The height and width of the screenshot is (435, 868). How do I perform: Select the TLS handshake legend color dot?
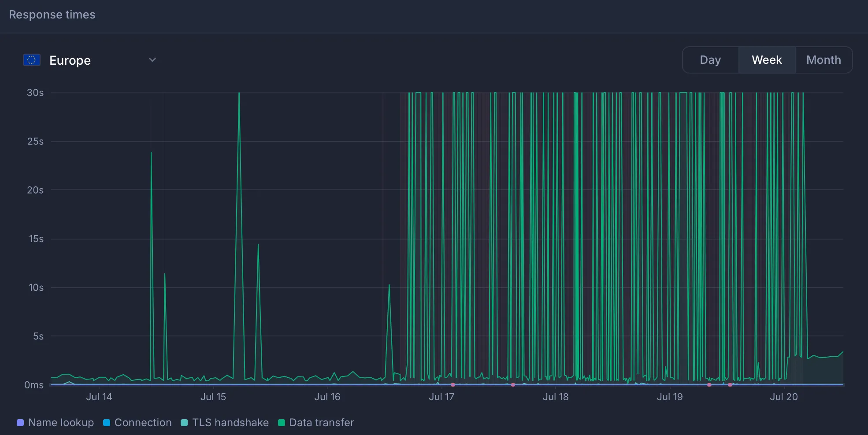click(184, 423)
